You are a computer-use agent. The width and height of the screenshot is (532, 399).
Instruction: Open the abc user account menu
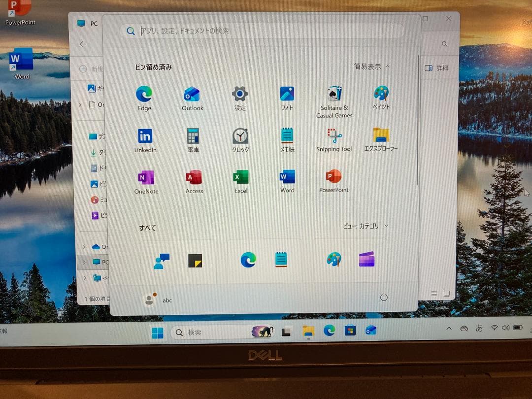pos(158,300)
